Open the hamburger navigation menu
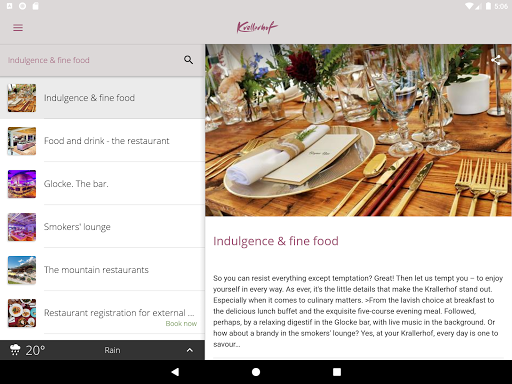This screenshot has height=384, width=512. coord(18,28)
